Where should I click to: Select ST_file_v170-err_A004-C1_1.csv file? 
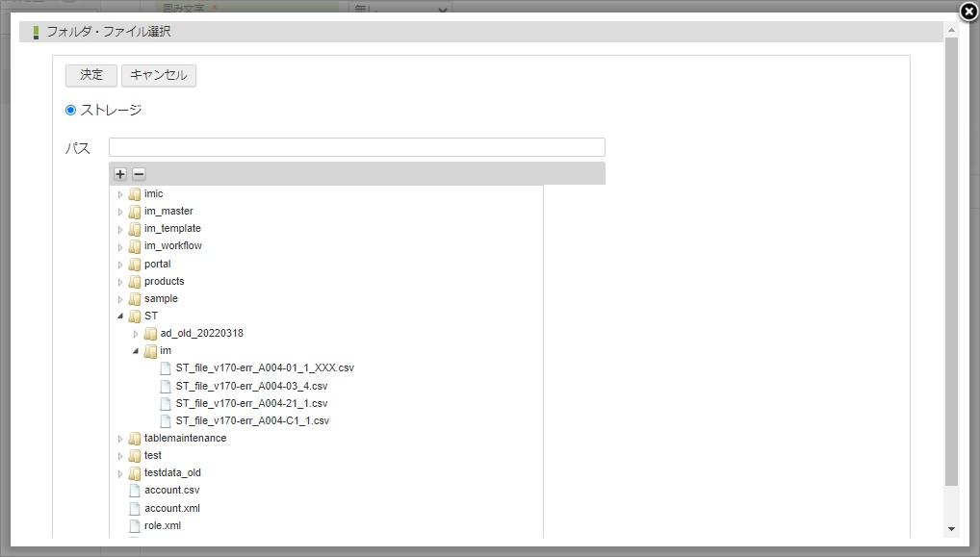(x=252, y=421)
